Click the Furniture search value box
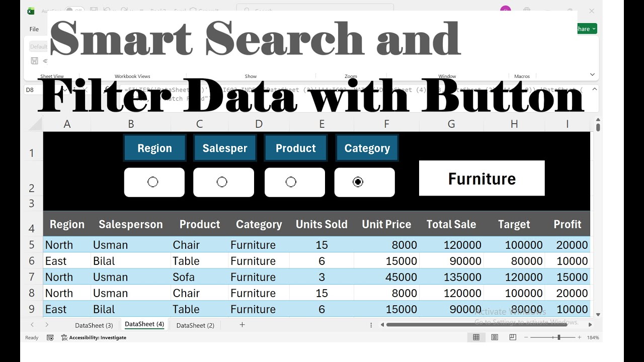The height and width of the screenshot is (362, 644). click(482, 178)
